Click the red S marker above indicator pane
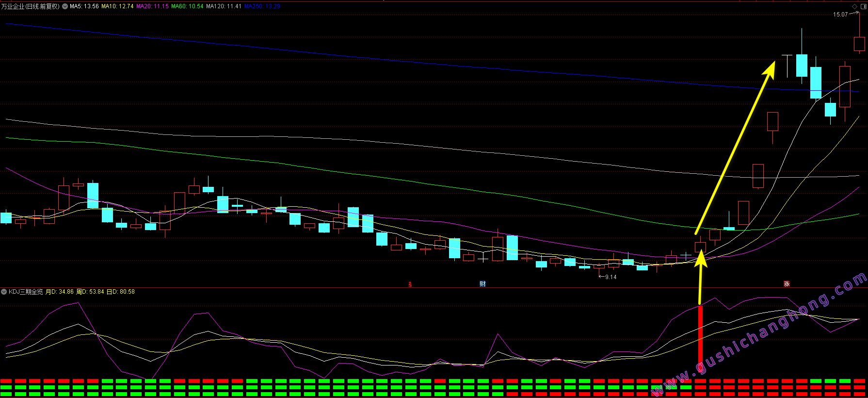 pos(410,284)
